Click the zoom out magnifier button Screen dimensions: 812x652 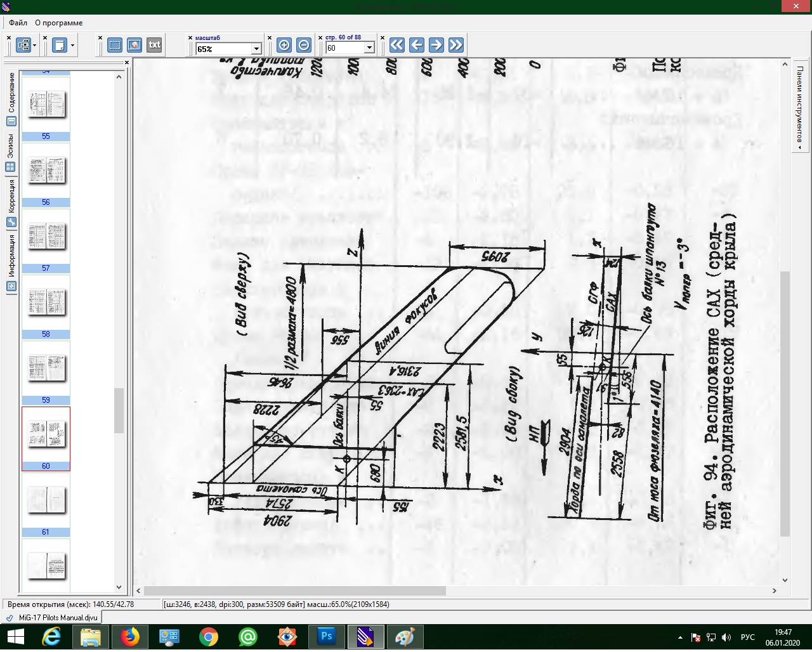click(x=304, y=45)
